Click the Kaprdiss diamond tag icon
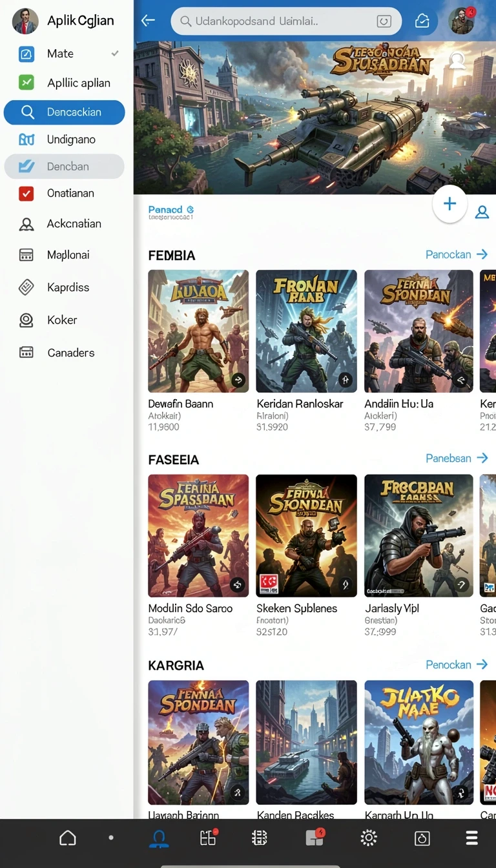Screen dimensions: 496x868 click(x=26, y=287)
